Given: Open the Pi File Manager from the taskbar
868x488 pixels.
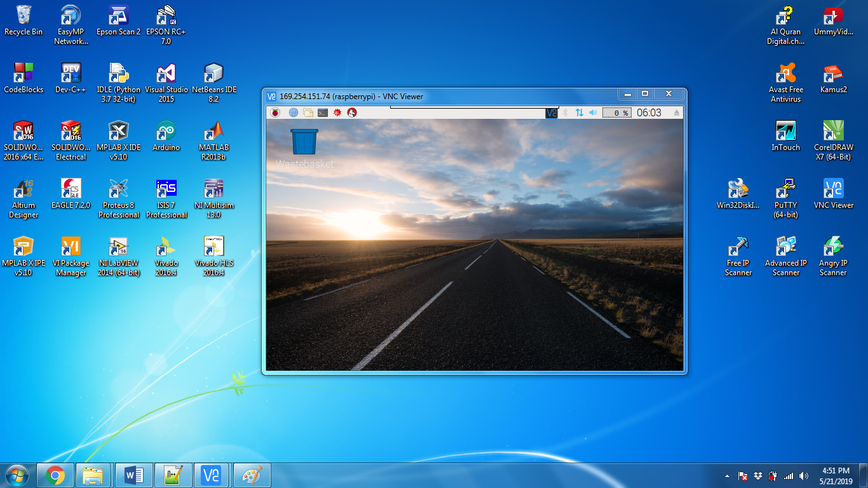Looking at the screenshot, I should point(307,112).
